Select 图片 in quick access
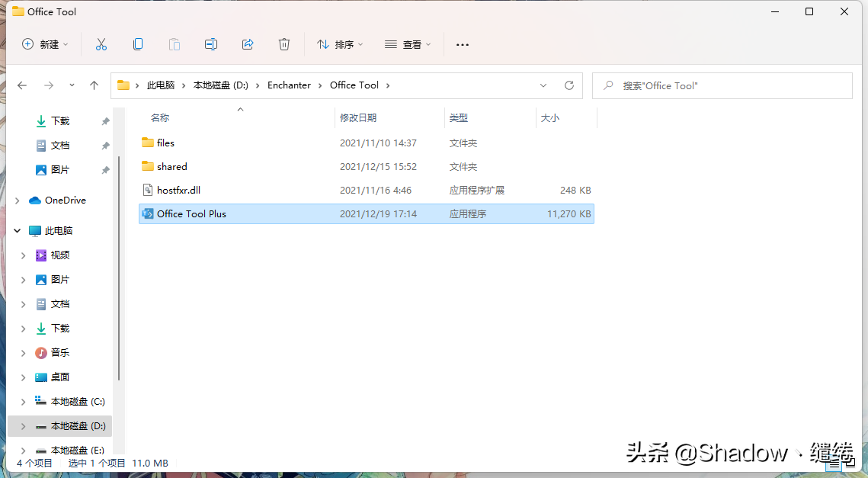The height and width of the screenshot is (478, 868). (60, 169)
